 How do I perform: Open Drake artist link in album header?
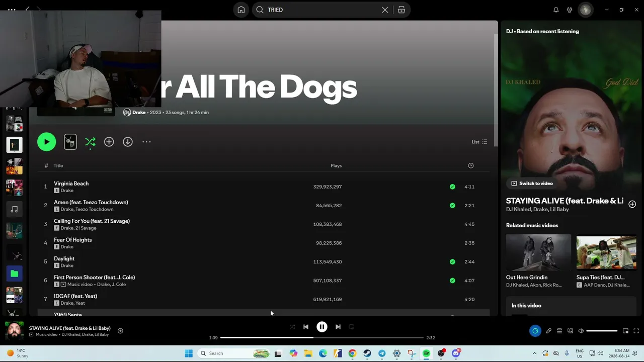coord(139,112)
